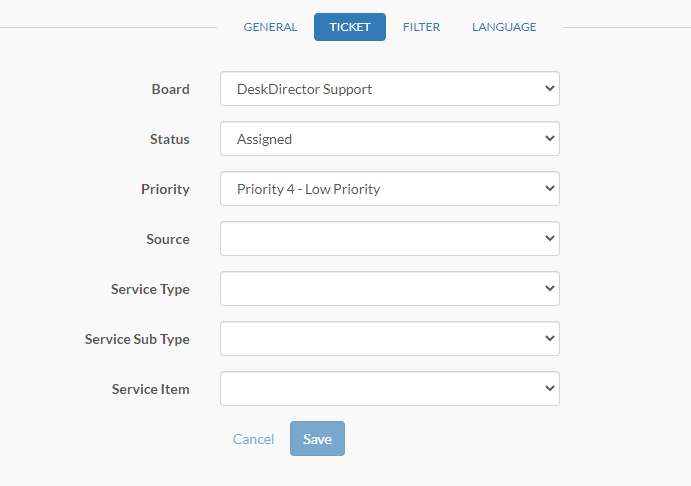Open the Service Item dropdown
This screenshot has height=486, width=691.
pyautogui.click(x=390, y=389)
